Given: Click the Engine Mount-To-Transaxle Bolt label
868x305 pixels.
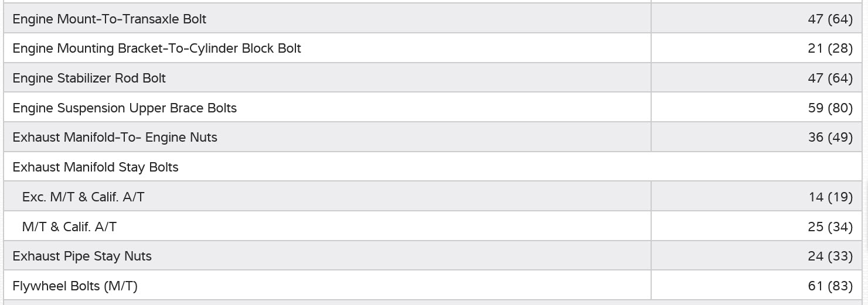Looking at the screenshot, I should 110,19.
